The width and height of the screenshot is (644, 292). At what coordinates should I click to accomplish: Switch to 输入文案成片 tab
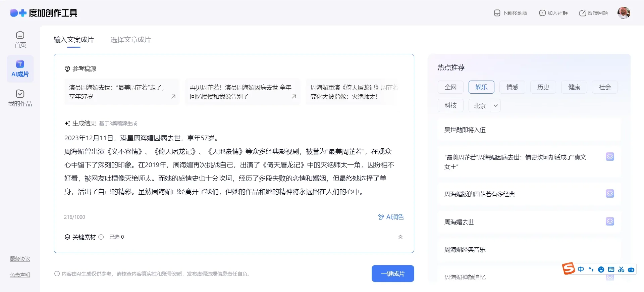coord(74,40)
